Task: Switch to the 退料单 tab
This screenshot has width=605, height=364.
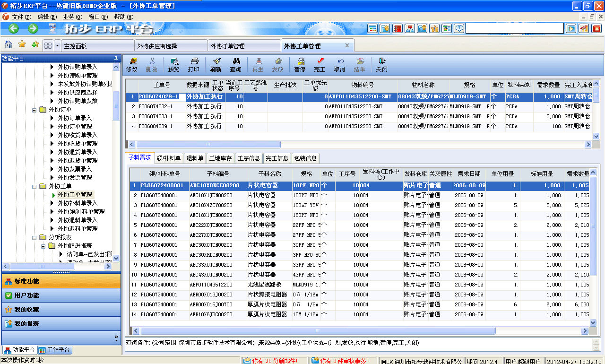Action: [195, 158]
